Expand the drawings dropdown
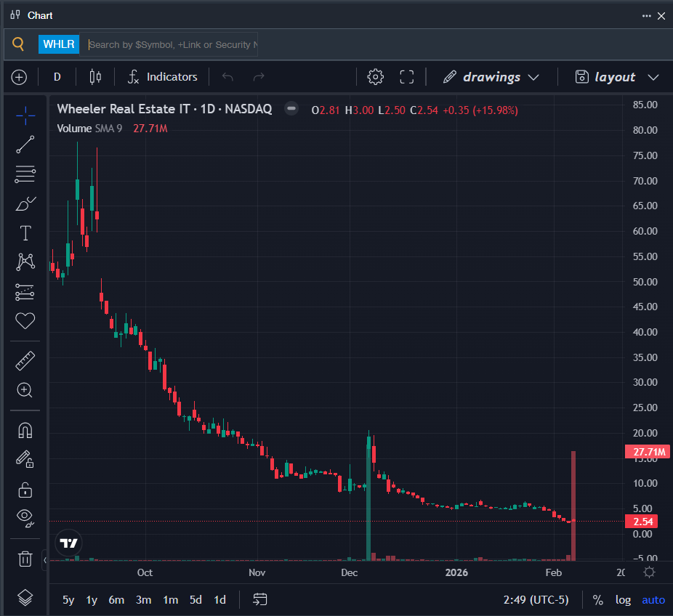673x616 pixels. point(491,77)
